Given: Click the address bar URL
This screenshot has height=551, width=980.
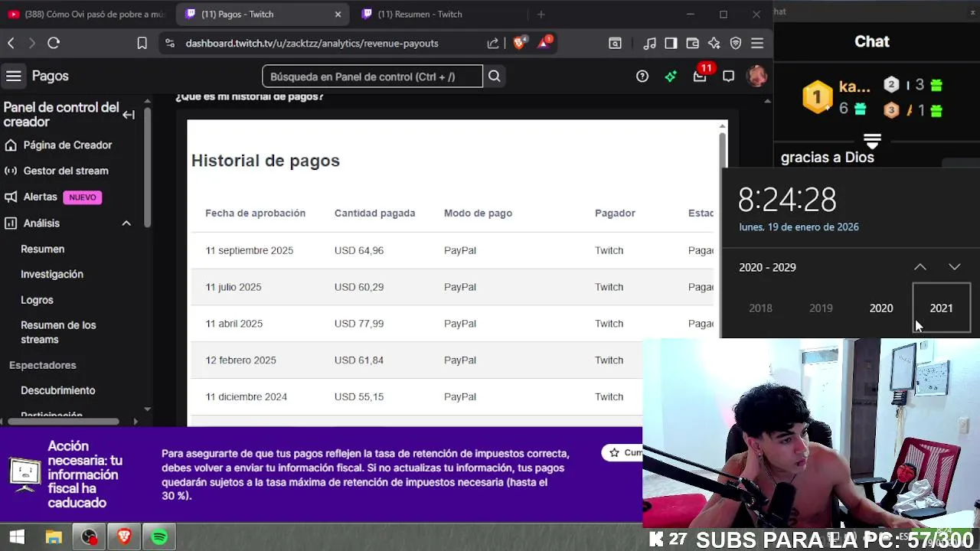Looking at the screenshot, I should coord(312,44).
